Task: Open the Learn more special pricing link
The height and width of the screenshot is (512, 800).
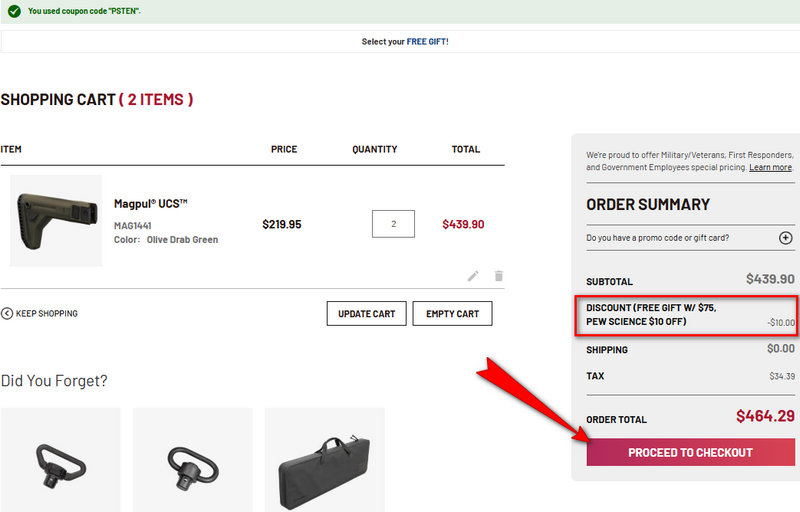Action: pyautogui.click(x=770, y=167)
